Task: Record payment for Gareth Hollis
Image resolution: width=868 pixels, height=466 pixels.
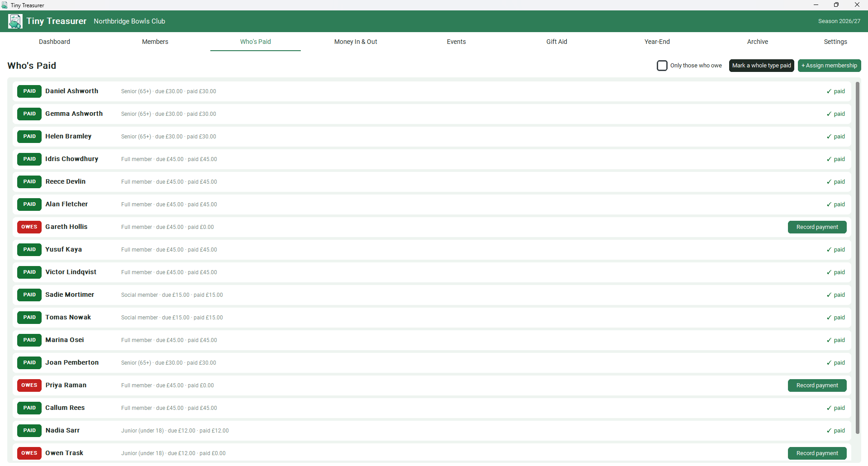Action: pos(817,227)
